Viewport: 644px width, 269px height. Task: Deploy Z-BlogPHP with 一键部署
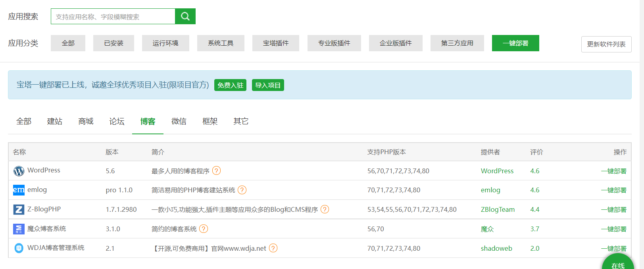(x=614, y=209)
